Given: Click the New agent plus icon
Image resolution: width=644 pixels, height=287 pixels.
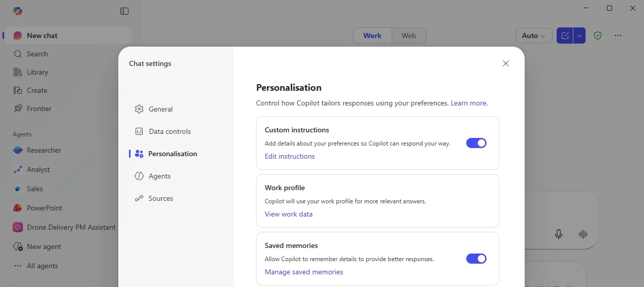Looking at the screenshot, I should point(18,246).
